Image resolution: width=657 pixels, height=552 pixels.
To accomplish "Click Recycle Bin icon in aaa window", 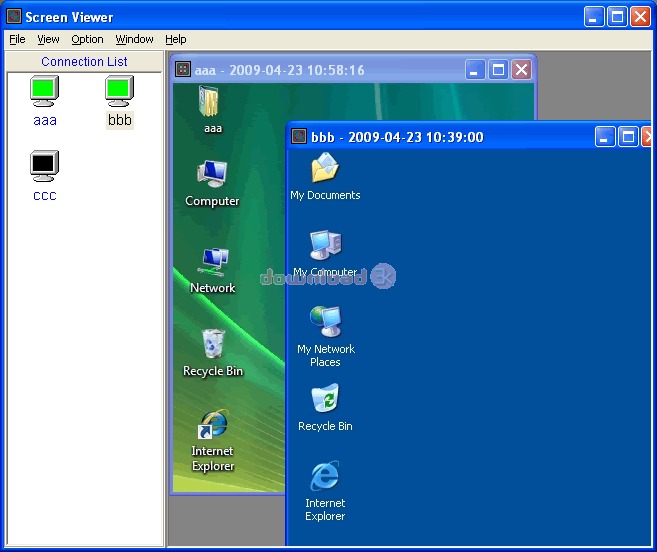I will click(x=213, y=345).
